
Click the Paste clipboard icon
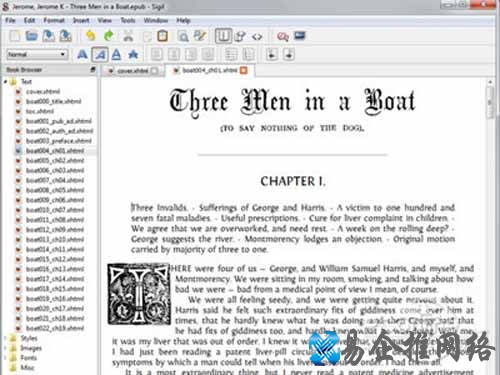click(162, 36)
